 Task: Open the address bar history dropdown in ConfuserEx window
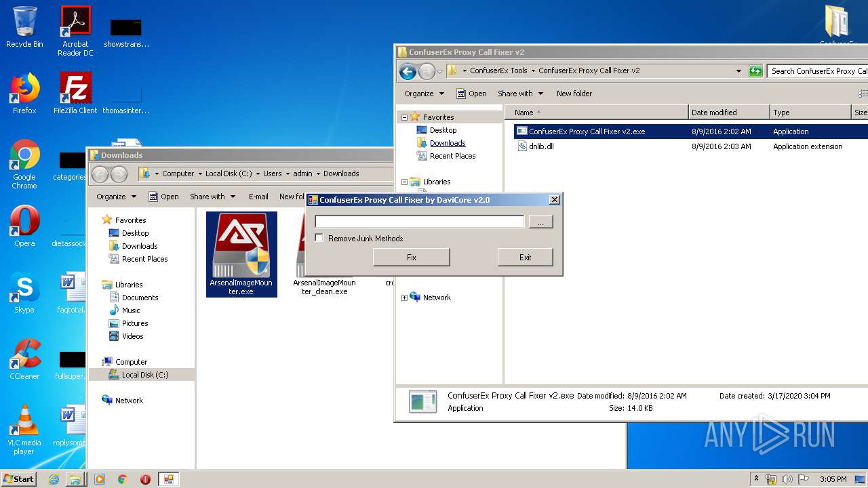(738, 71)
